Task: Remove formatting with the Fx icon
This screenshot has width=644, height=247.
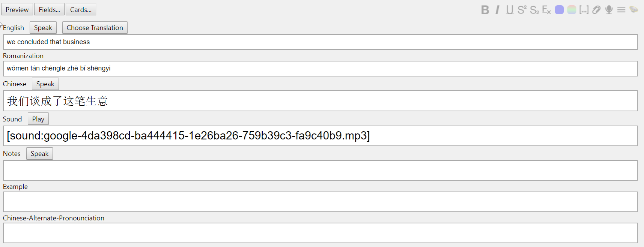Action: [546, 10]
